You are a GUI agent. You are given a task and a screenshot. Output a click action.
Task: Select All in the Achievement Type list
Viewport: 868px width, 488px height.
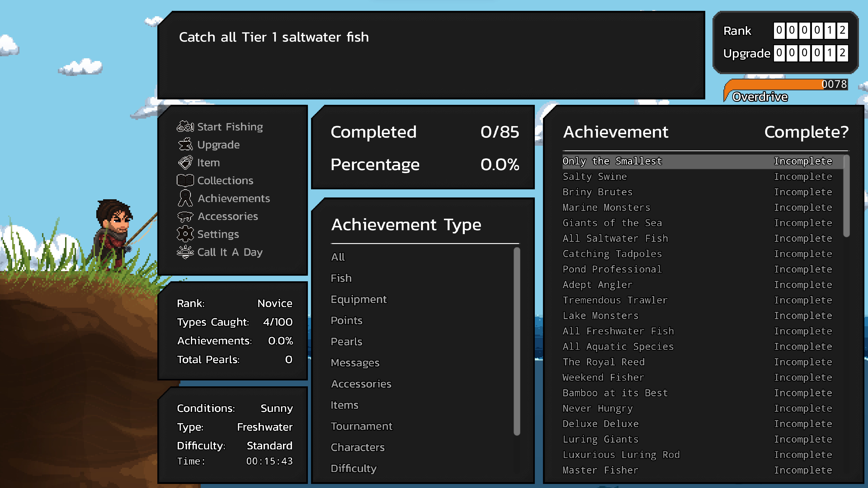pyautogui.click(x=337, y=257)
